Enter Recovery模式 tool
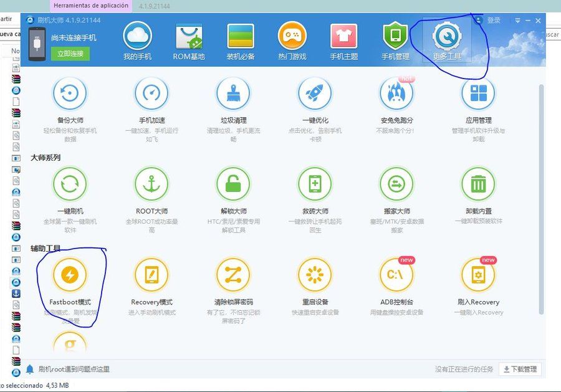Screen dimensions: 561x392 (x=151, y=275)
